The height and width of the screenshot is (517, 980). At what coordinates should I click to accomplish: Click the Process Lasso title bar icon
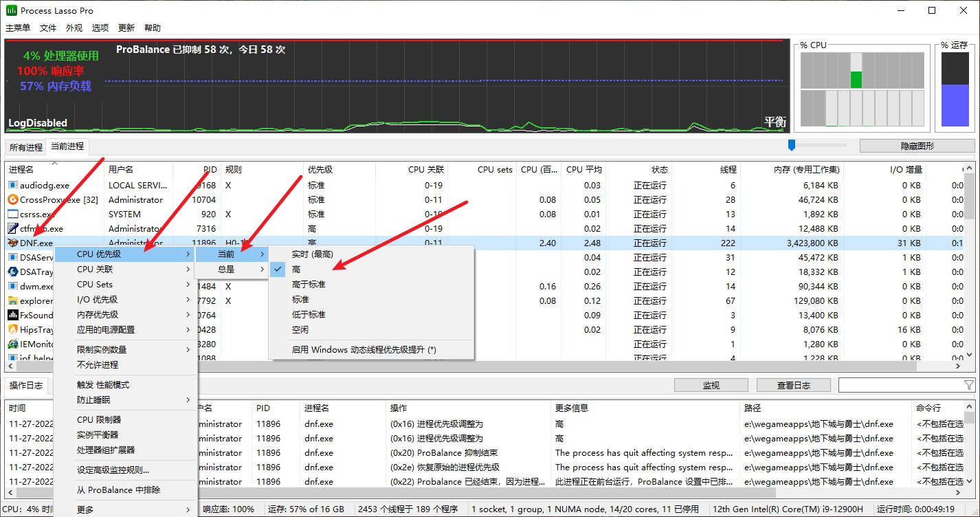(x=11, y=10)
